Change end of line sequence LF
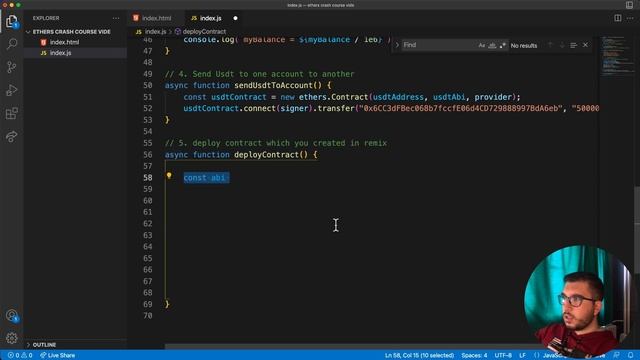 (522, 356)
